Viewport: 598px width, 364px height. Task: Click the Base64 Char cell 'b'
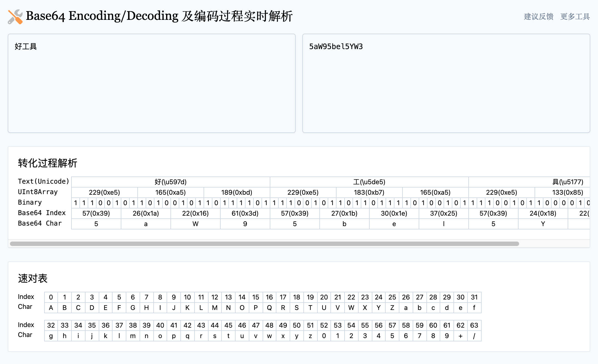coord(345,224)
